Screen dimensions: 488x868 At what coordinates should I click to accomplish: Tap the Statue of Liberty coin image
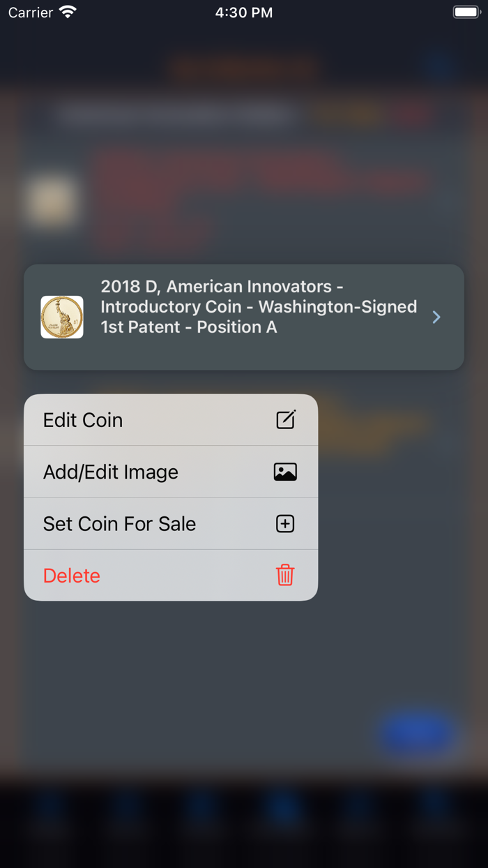[62, 317]
